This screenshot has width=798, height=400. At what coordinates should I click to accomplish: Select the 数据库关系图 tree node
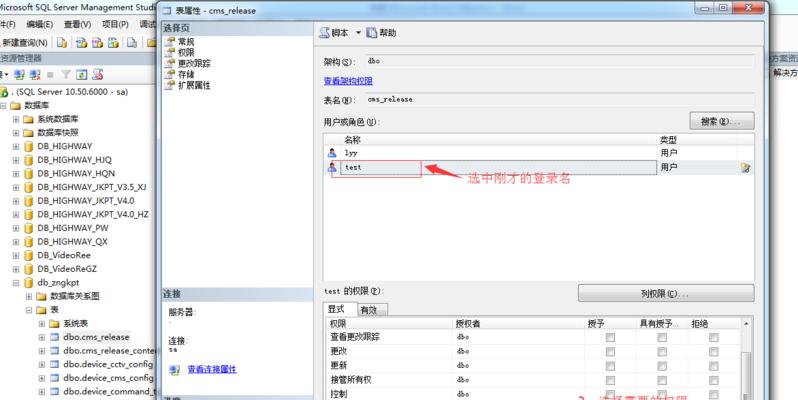[x=75, y=296]
